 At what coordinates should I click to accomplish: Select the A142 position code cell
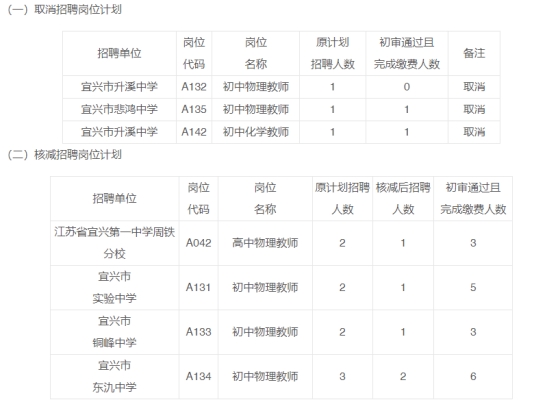click(x=194, y=132)
